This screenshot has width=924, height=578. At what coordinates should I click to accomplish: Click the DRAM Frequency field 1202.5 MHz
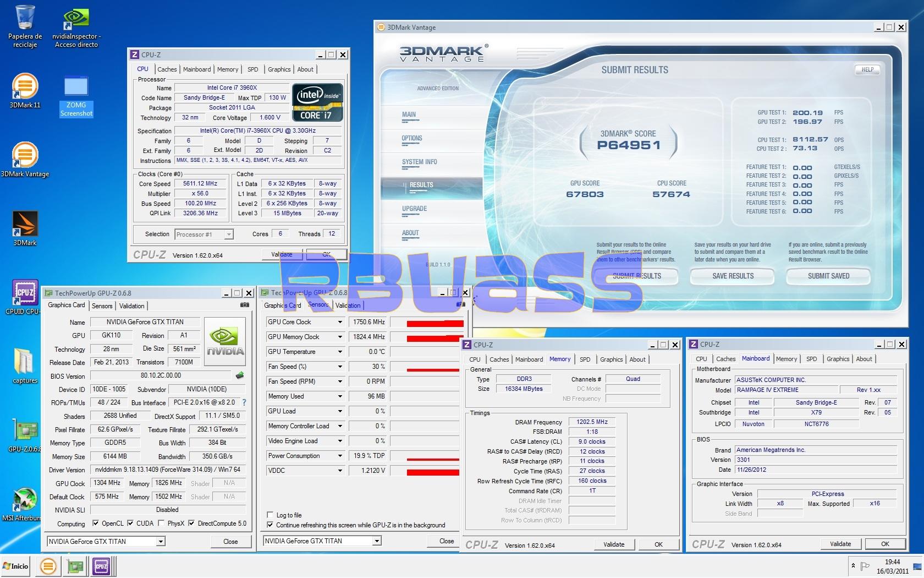pos(592,422)
